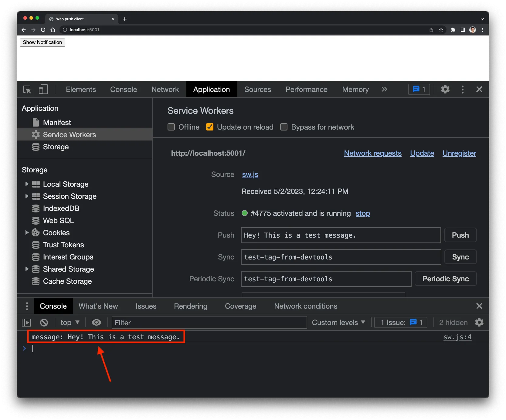Open the Rendering drawer tab
Image resolution: width=506 pixels, height=420 pixels.
click(190, 306)
